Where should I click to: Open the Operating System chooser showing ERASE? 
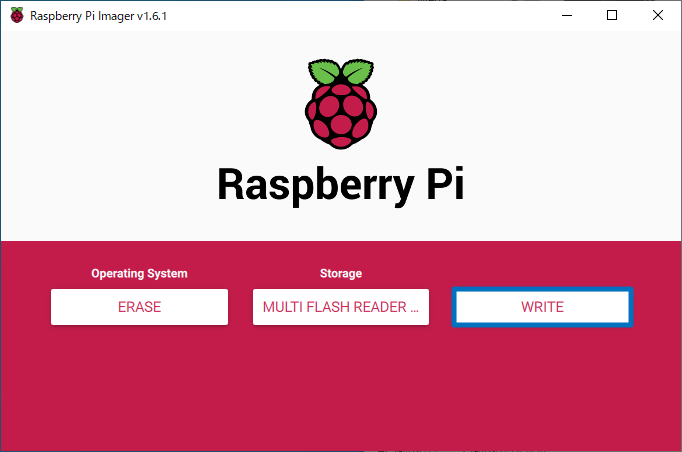coord(139,307)
